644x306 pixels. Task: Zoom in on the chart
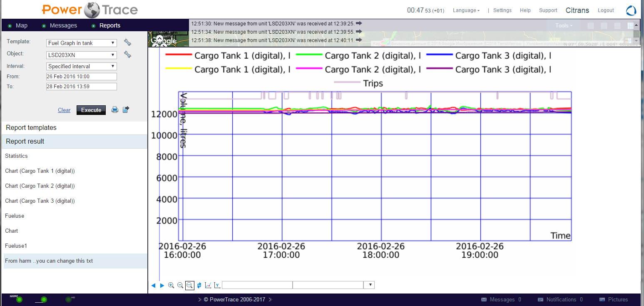[171, 285]
